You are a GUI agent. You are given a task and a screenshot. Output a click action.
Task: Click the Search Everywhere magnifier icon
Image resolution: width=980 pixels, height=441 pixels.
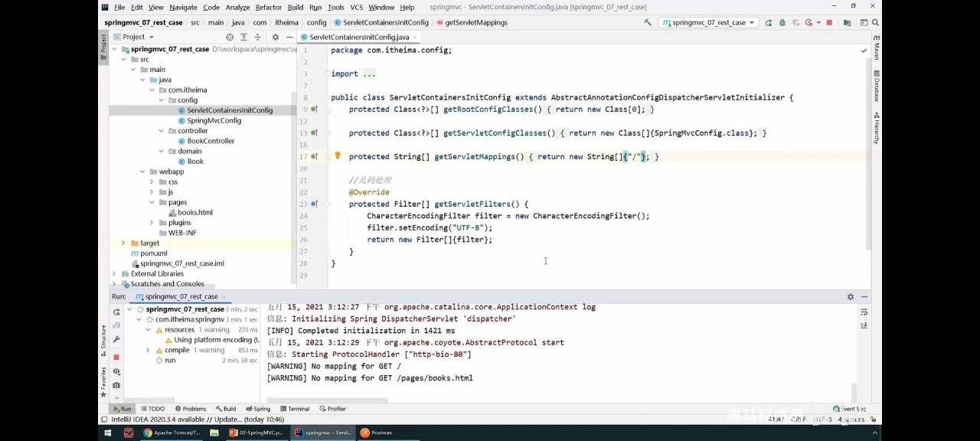(x=874, y=23)
